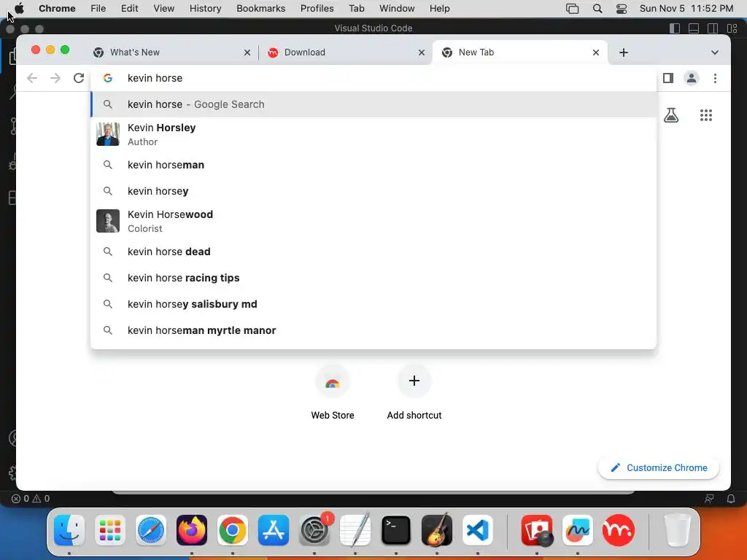Viewport: 747px width, 560px height.
Task: Select 'kevin horseman myrtle manor' suggestion
Action: pos(373,330)
